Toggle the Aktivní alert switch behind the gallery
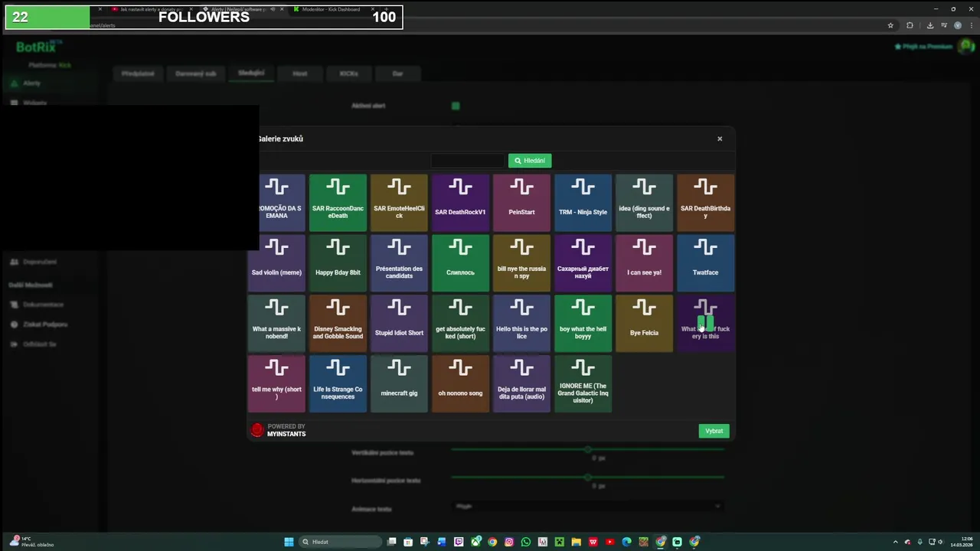The height and width of the screenshot is (551, 980). (x=456, y=106)
